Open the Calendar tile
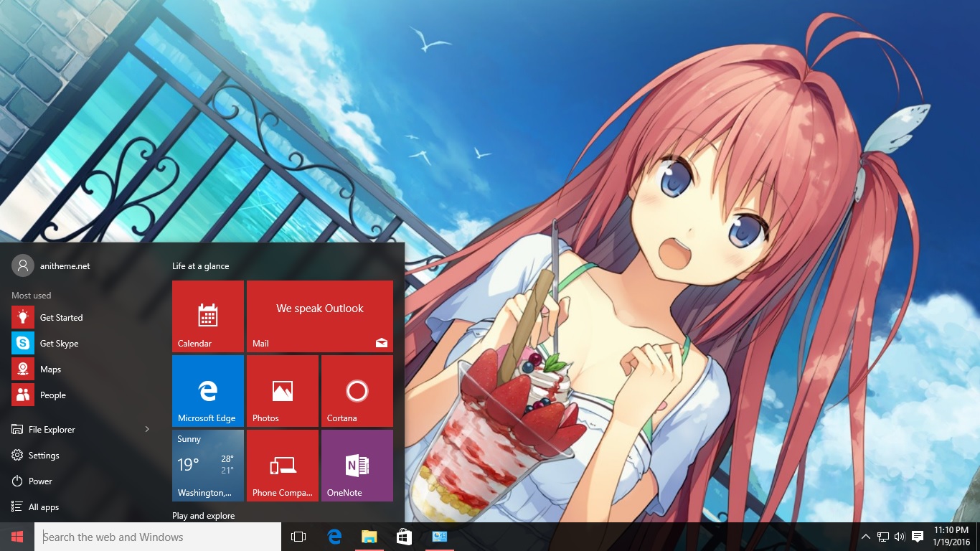Viewport: 980px width, 551px height. 208,316
